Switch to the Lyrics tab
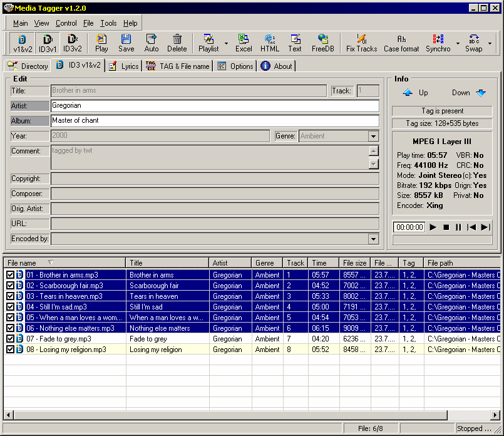 123,66
